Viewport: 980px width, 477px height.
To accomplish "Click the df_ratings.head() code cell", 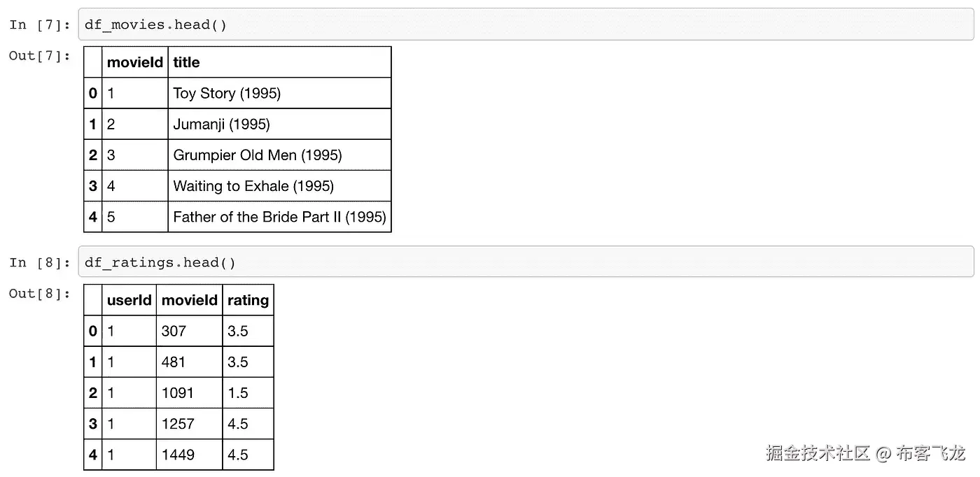I will pyautogui.click(x=525, y=262).
